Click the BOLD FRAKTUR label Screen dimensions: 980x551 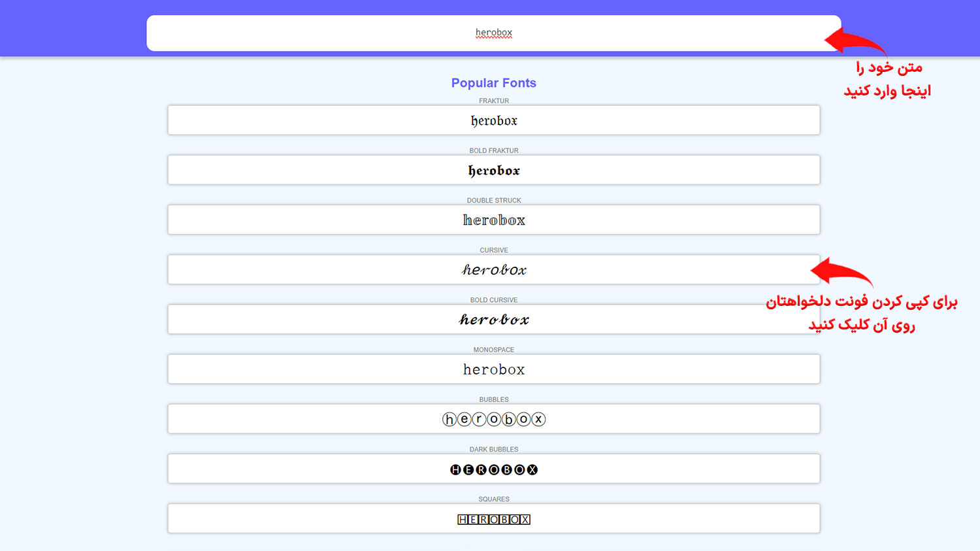coord(494,150)
